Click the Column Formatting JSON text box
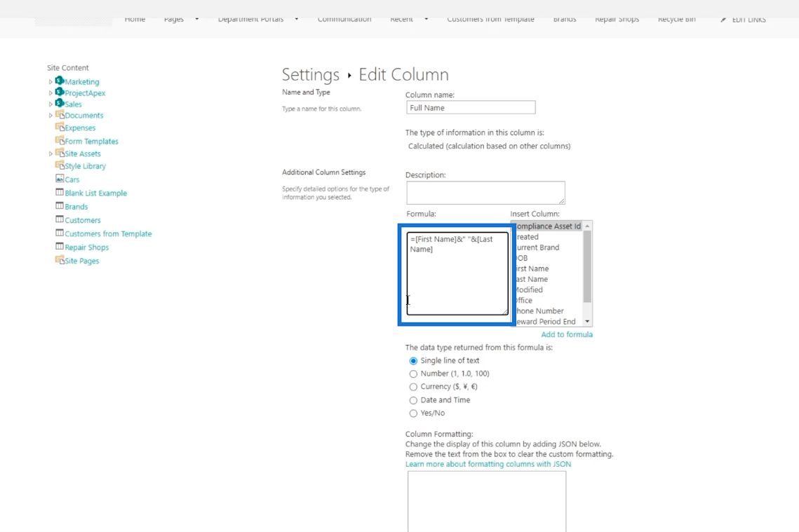Viewport: 799px width, 532px height. click(x=487, y=501)
